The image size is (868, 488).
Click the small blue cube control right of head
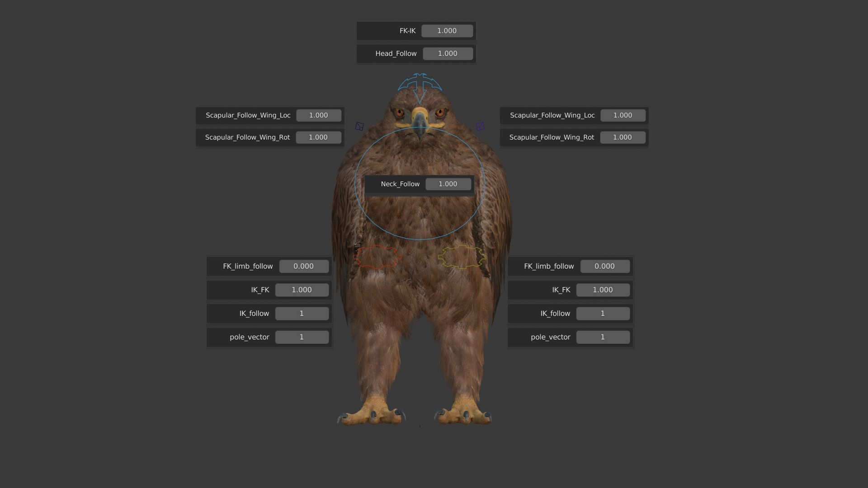coord(480,126)
